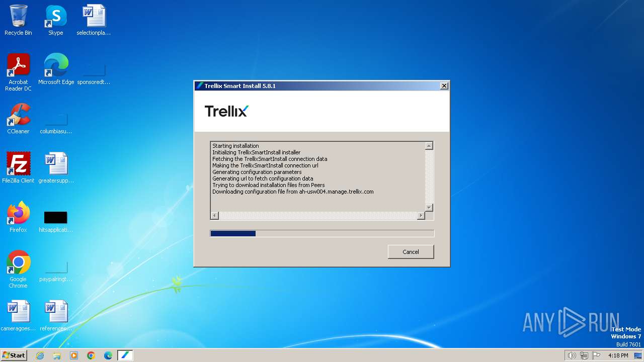Viewport: 644px width, 362px height.
Task: Click the 4:18 PM system clock
Action: pos(618,355)
